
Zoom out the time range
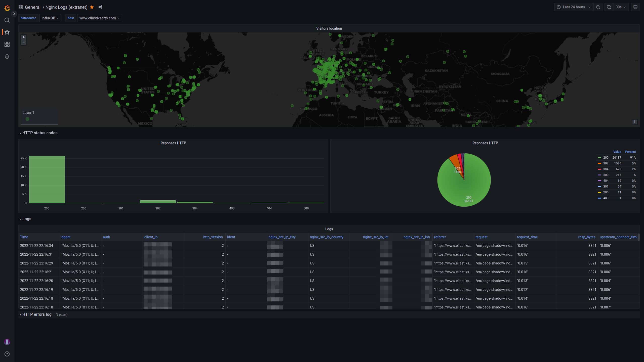click(x=598, y=7)
